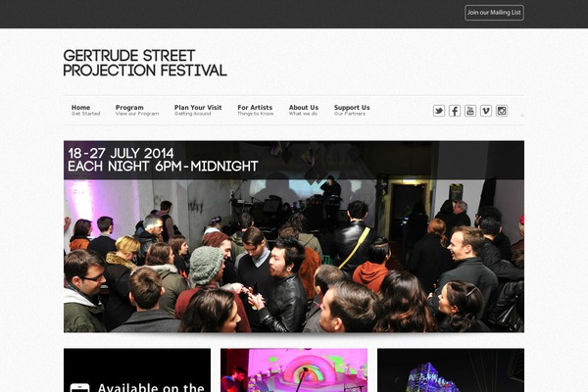588x392 pixels.
Task: Open the Support Us menu
Action: pyautogui.click(x=352, y=110)
